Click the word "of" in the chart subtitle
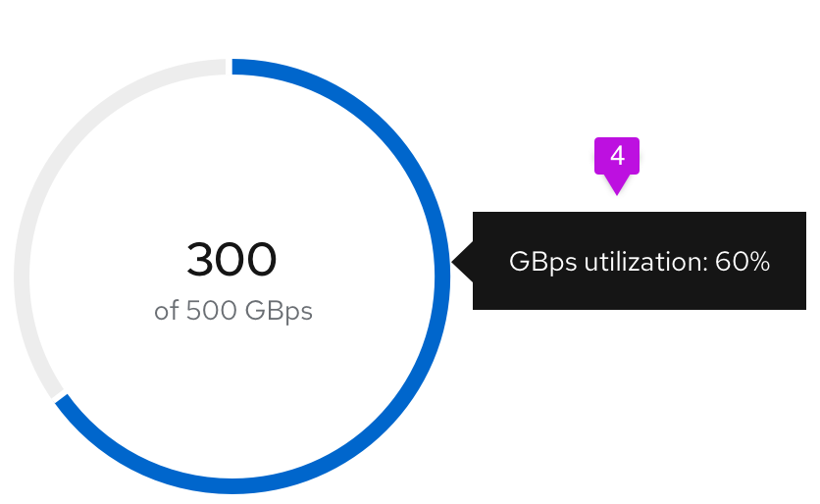Image resolution: width=820 pixels, height=504 pixels. (x=166, y=312)
